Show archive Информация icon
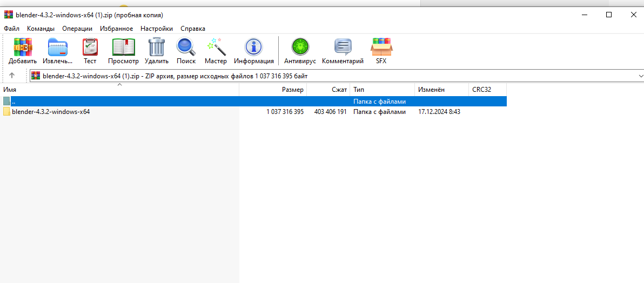Screen dimensions: 644x283 253,48
